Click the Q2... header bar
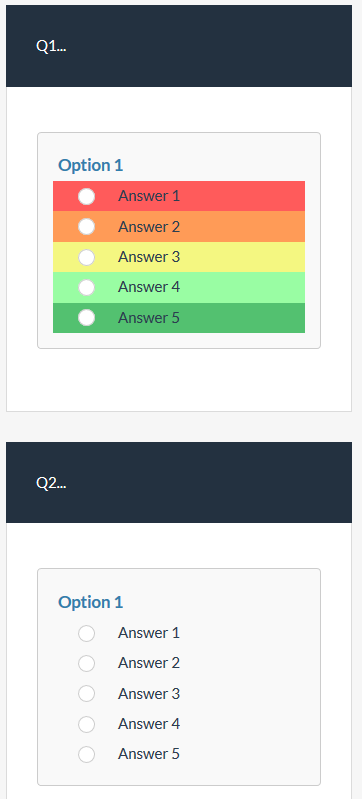The width and height of the screenshot is (362, 799). tap(179, 482)
